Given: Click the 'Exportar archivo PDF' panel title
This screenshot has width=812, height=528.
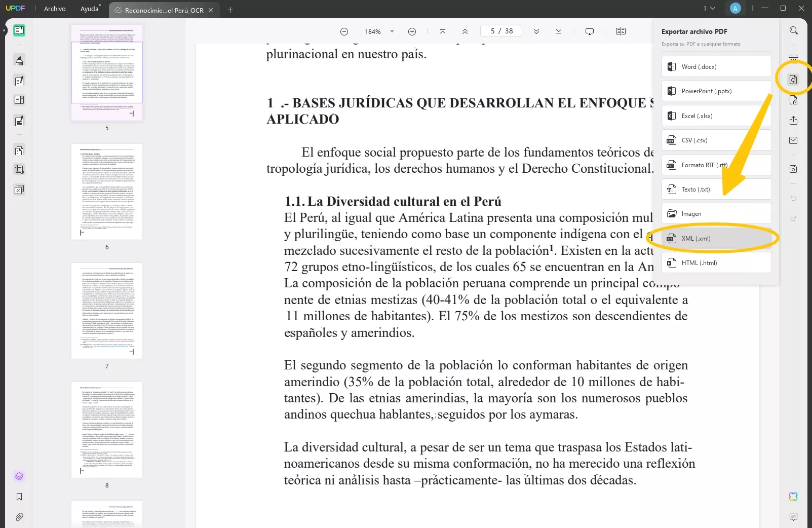Looking at the screenshot, I should 694,31.
